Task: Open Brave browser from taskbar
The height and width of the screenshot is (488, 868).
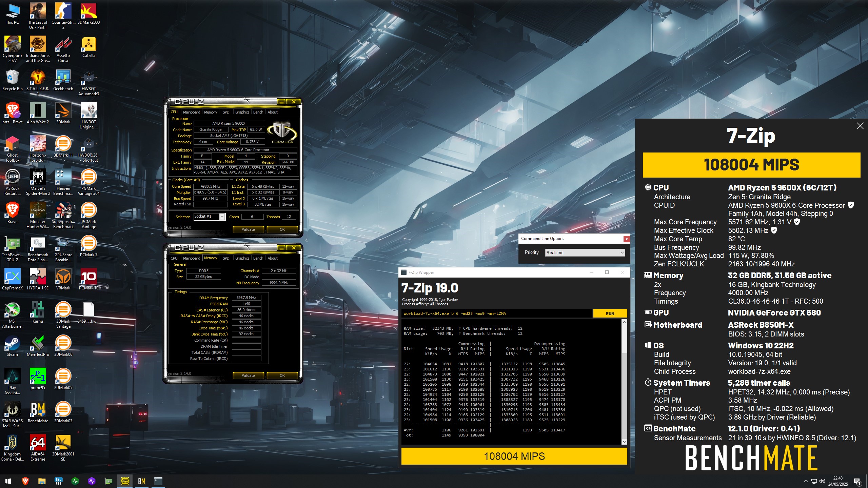Action: pos(25,481)
